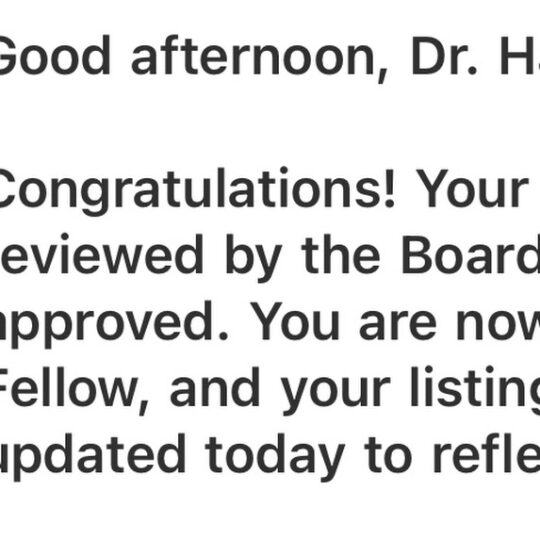540x540 pixels.
Task: Click the word "updated" on the last line
Action: (93, 457)
